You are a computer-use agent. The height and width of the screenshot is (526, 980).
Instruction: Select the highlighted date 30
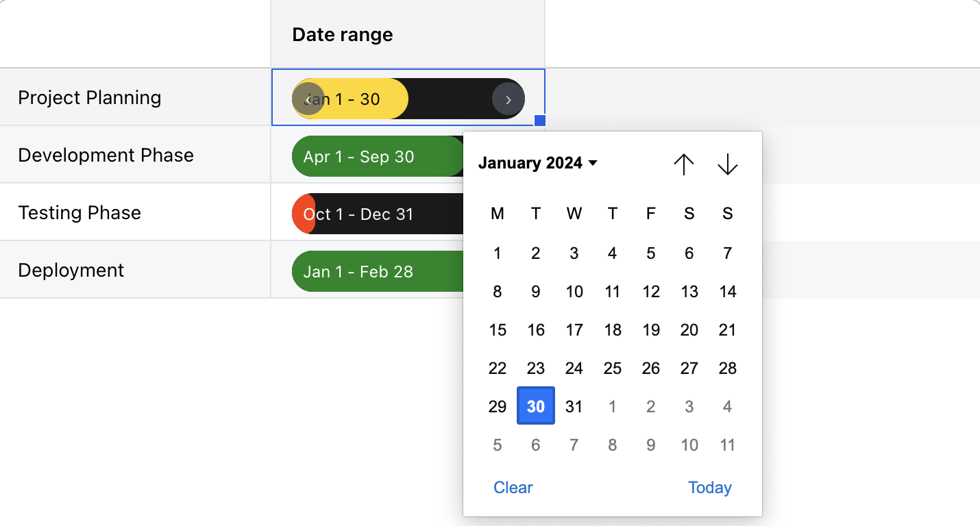(x=535, y=405)
